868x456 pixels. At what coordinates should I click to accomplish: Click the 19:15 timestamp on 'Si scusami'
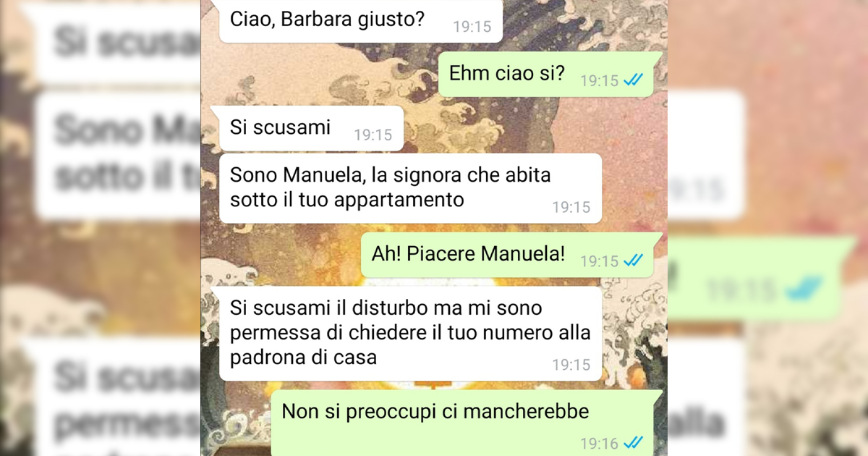373,135
